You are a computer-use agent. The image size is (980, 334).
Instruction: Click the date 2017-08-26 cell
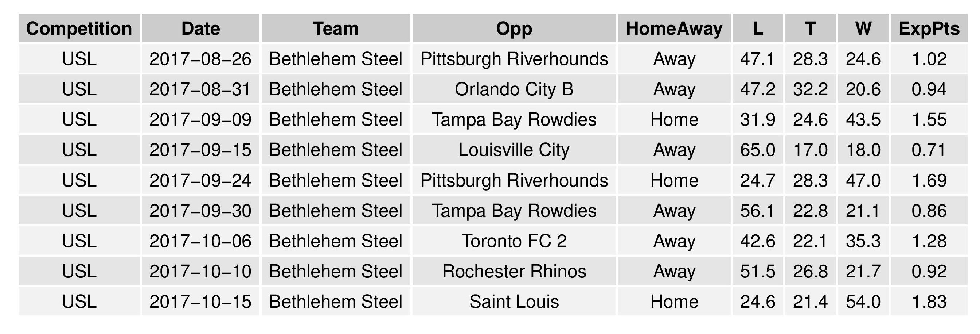[x=200, y=59]
